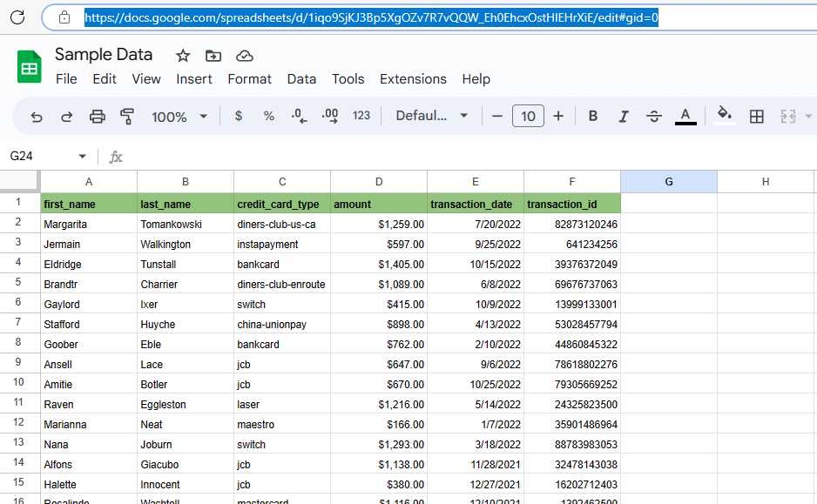The height and width of the screenshot is (504, 817).
Task: Click the Sample Data document title
Action: click(104, 55)
